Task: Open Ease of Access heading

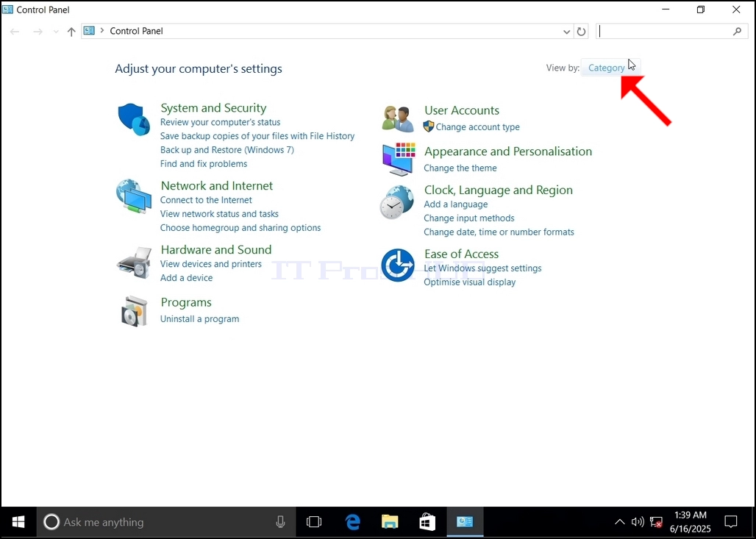Action: coord(461,254)
